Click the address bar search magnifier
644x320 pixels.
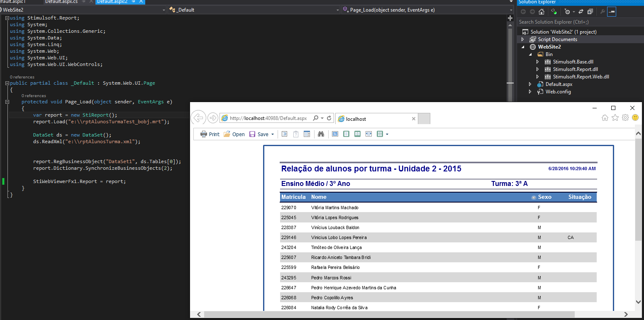pos(316,118)
